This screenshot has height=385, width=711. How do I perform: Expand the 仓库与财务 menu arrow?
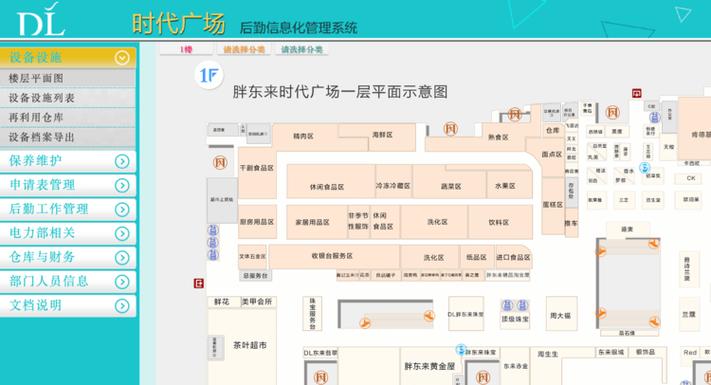[122, 257]
